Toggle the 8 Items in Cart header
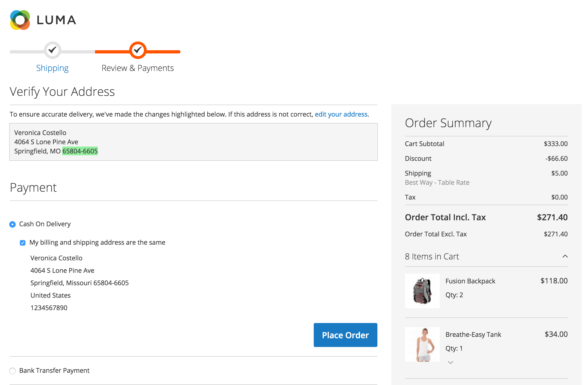This screenshot has width=588, height=385. click(432, 257)
